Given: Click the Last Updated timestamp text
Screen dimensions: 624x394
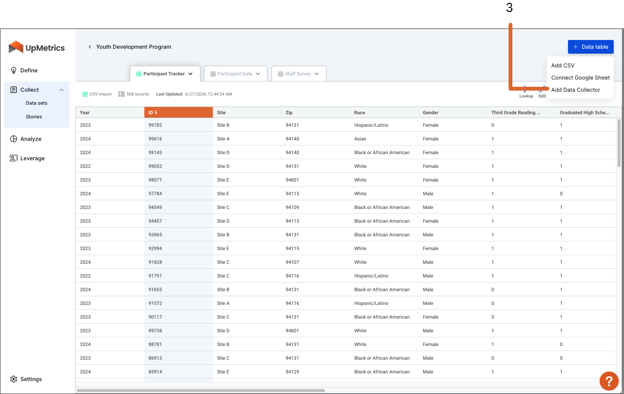Looking at the screenshot, I should point(194,94).
